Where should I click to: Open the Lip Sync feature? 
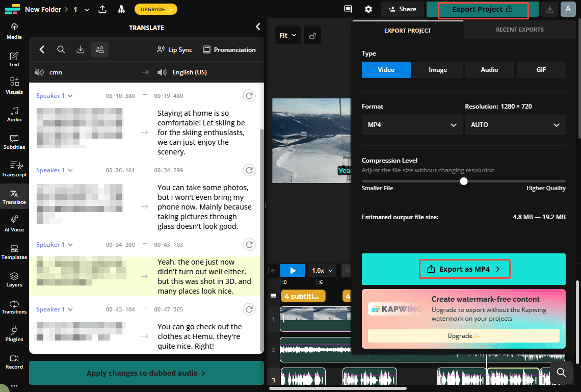[x=175, y=49]
